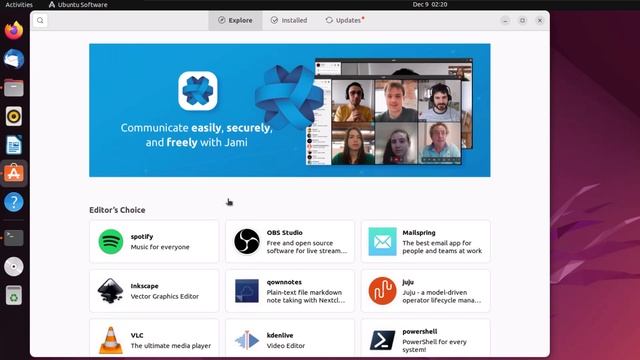Open Files from the dock

[x=14, y=88]
